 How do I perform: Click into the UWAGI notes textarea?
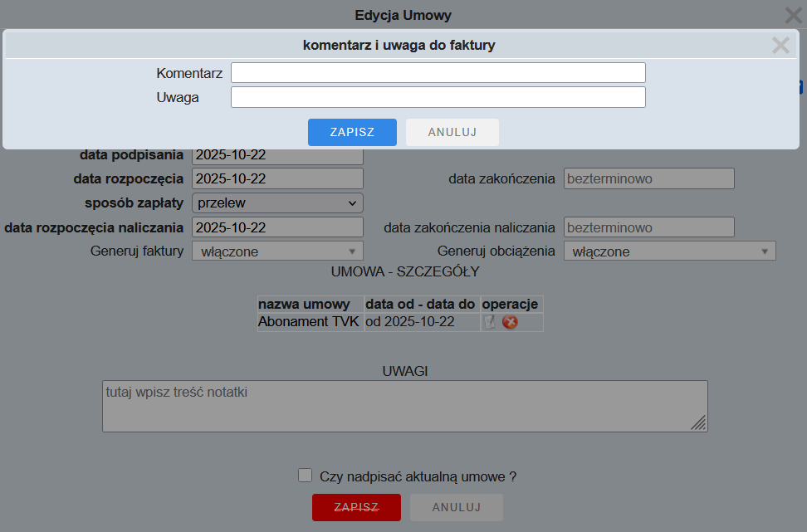pos(404,406)
